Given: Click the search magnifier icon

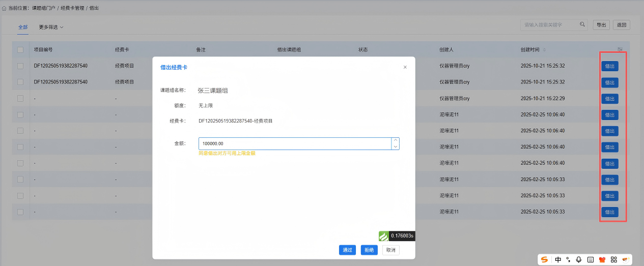Looking at the screenshot, I should (582, 24).
